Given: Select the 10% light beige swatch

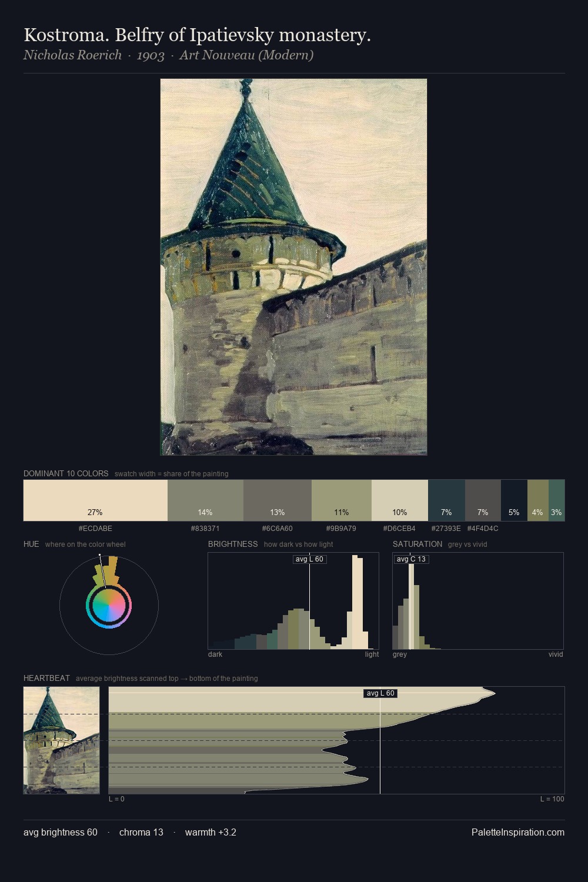Looking at the screenshot, I should click(x=400, y=500).
